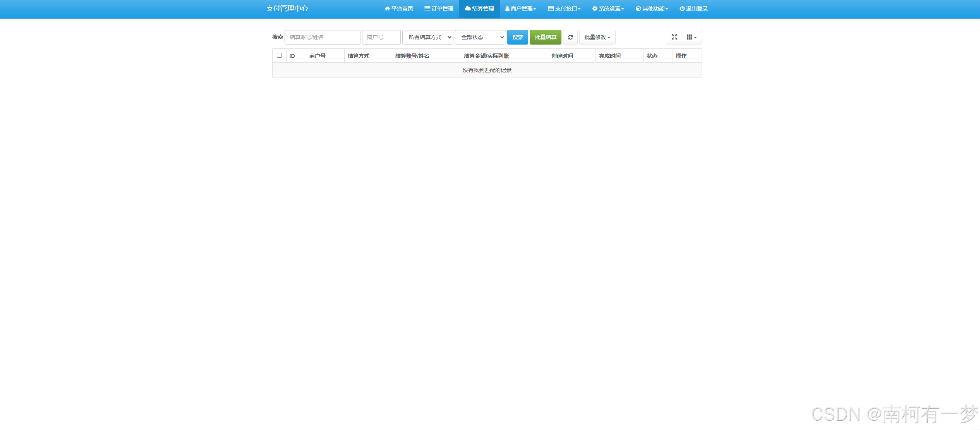
Task: Open the 批量修改 dropdown
Action: tap(597, 37)
